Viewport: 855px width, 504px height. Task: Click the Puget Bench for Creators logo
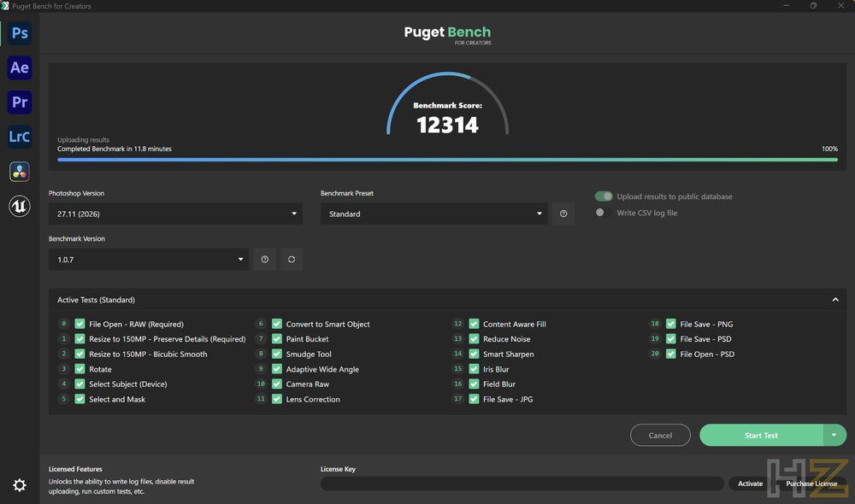(x=448, y=34)
